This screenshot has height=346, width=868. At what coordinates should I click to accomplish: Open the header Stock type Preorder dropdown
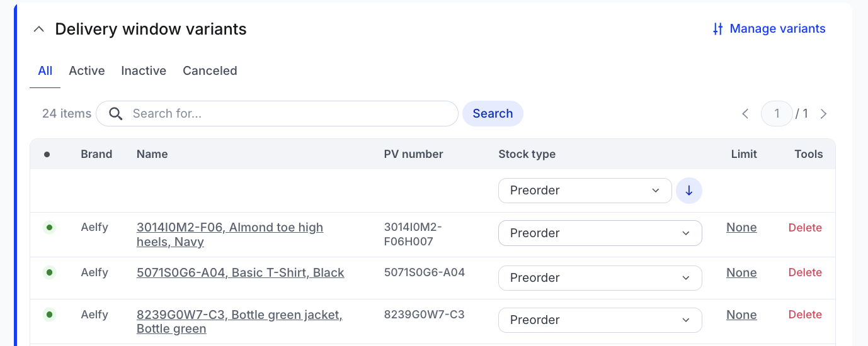coord(585,191)
